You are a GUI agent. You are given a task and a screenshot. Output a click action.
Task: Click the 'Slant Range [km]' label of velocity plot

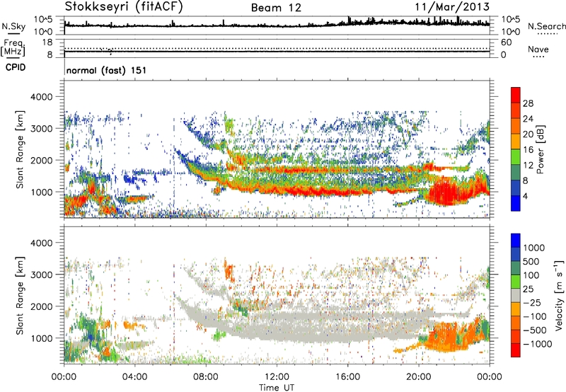20,296
